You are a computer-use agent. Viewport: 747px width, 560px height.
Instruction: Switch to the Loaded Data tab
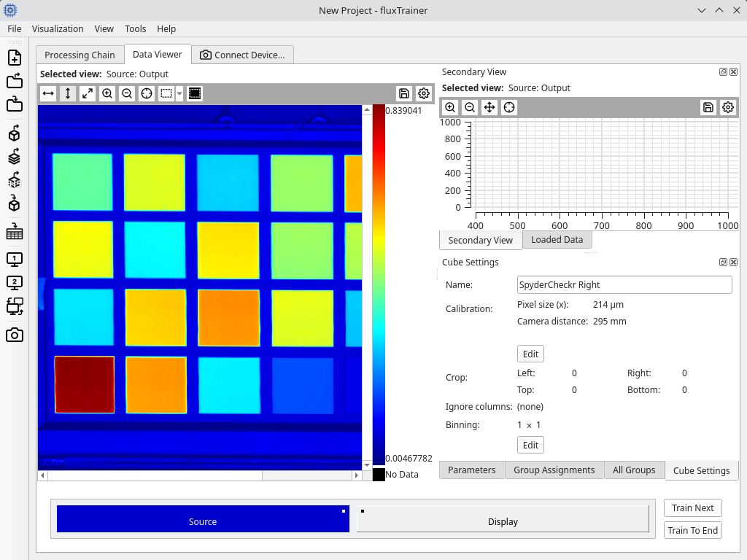[557, 239]
